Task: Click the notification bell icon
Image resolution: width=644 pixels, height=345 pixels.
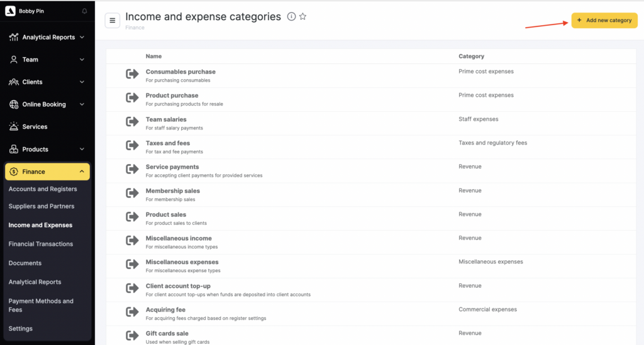Action: click(85, 11)
